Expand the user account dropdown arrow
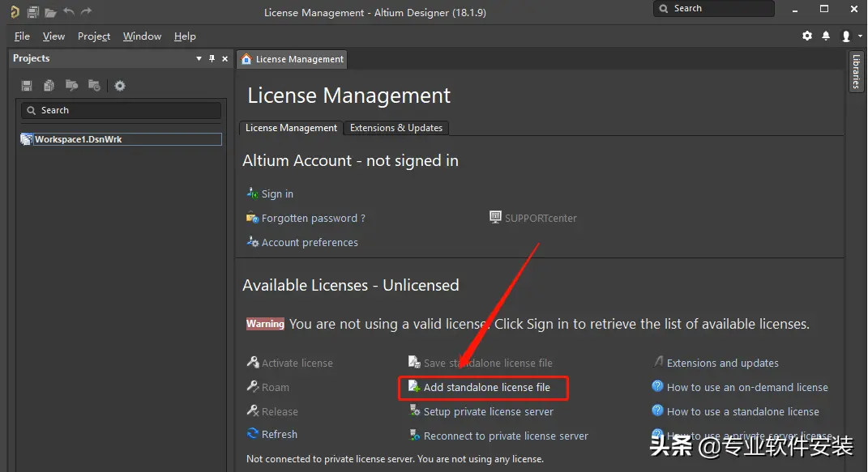Screen dimensions: 868x472 tap(860, 36)
